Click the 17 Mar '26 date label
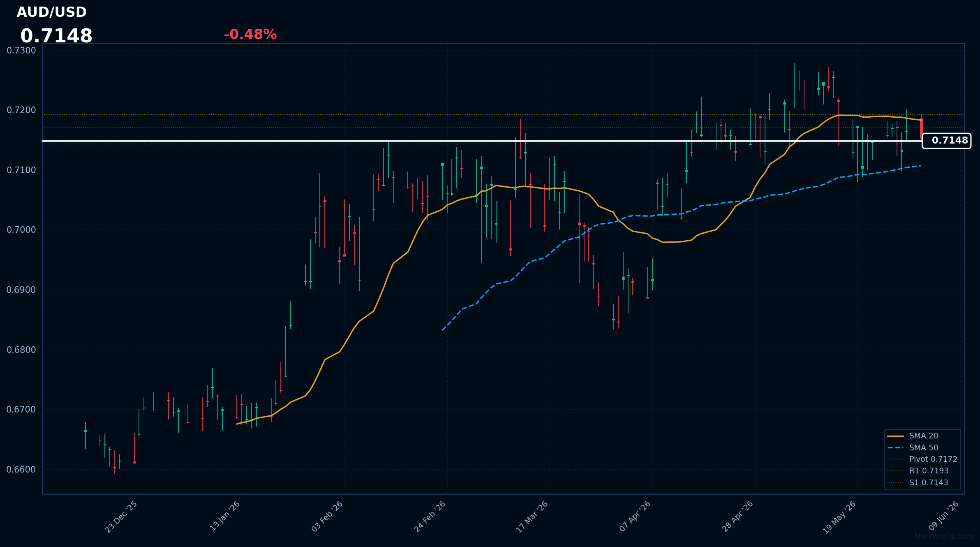The width and height of the screenshot is (980, 547). (532, 517)
